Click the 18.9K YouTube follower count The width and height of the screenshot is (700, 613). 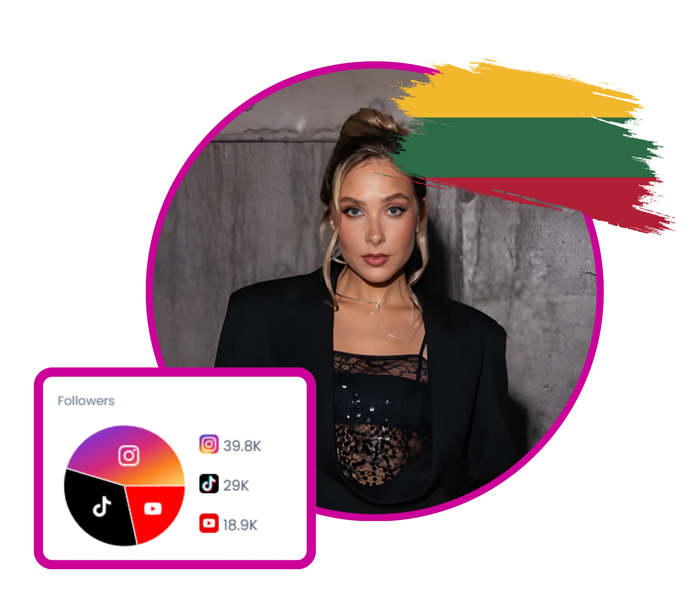(x=240, y=525)
